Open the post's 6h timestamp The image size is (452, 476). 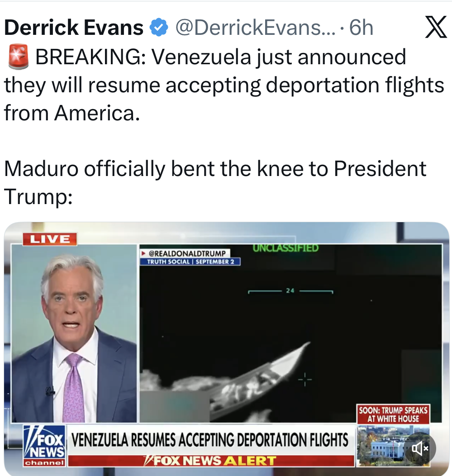tap(361, 28)
